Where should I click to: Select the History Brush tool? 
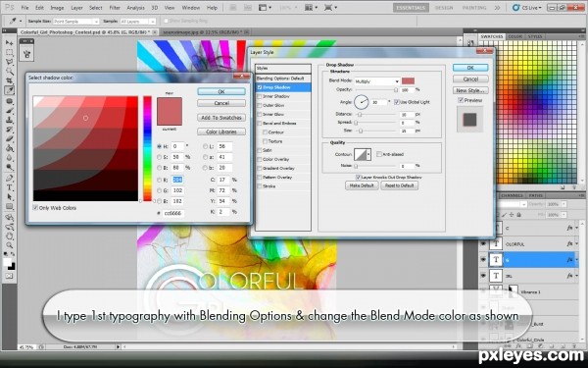9,130
